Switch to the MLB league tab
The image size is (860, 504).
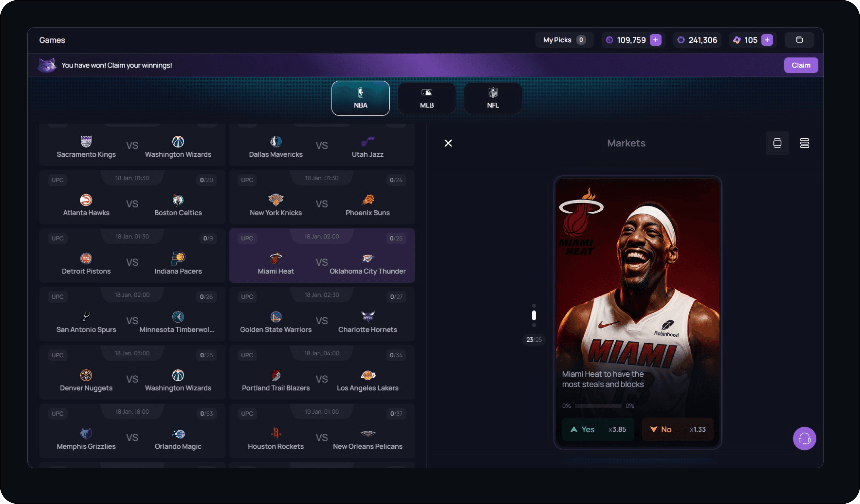click(427, 98)
